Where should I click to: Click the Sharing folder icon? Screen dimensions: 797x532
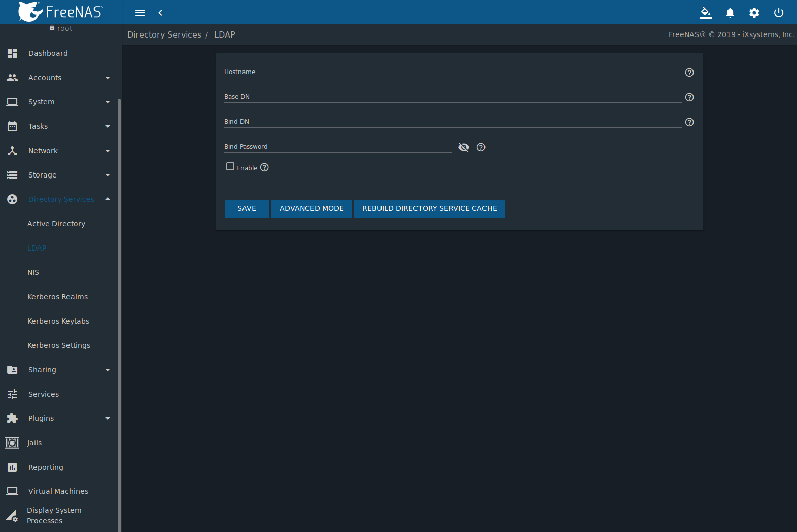12,370
